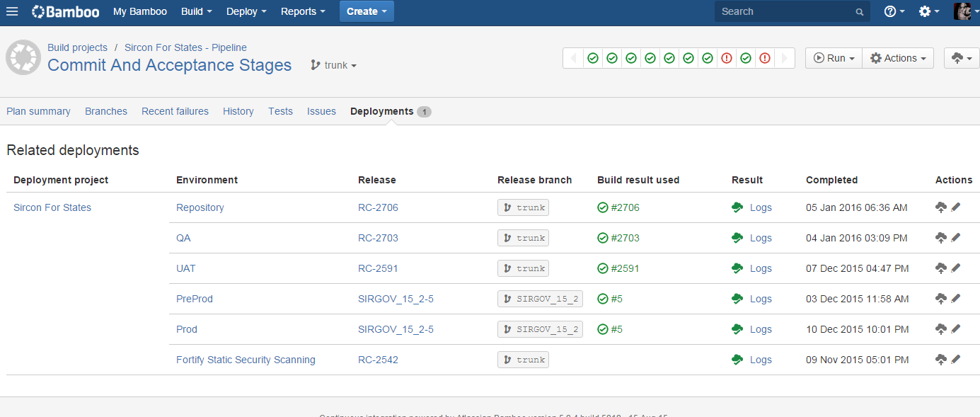Image resolution: width=980 pixels, height=417 pixels.
Task: Open Commit And Acceptance Stages plan title
Action: [169, 65]
